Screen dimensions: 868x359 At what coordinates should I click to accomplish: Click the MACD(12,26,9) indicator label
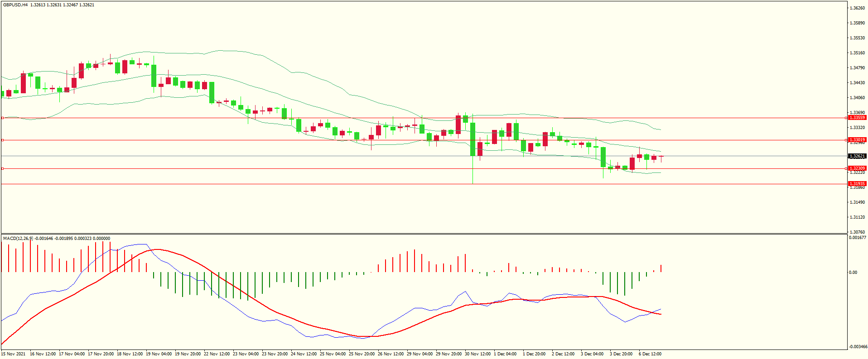tap(18, 239)
